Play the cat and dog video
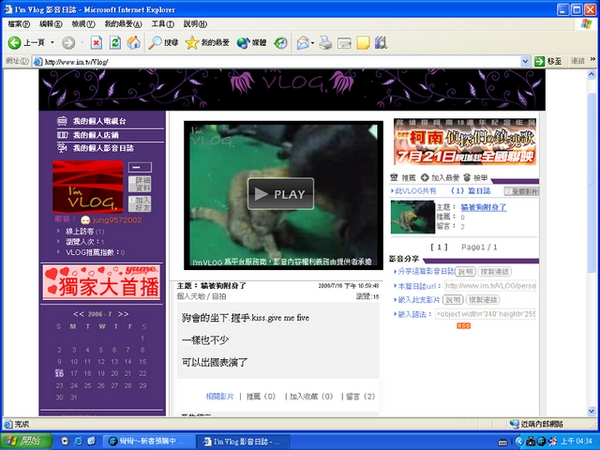 pyautogui.click(x=281, y=194)
